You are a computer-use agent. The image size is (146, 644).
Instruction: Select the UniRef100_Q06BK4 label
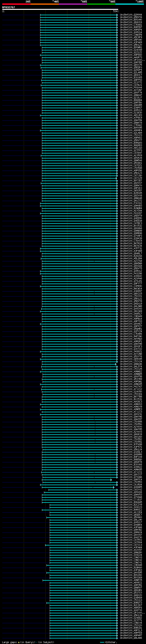tap(131, 525)
